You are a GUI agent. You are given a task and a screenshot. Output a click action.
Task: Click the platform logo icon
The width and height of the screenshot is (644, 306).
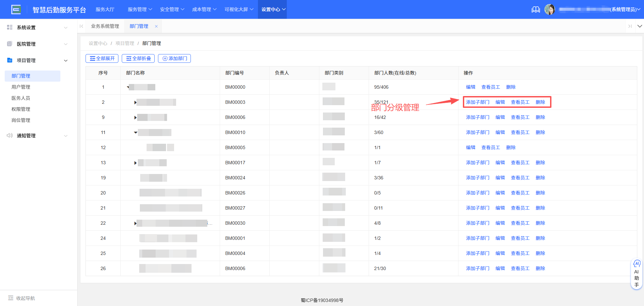click(x=16, y=9)
